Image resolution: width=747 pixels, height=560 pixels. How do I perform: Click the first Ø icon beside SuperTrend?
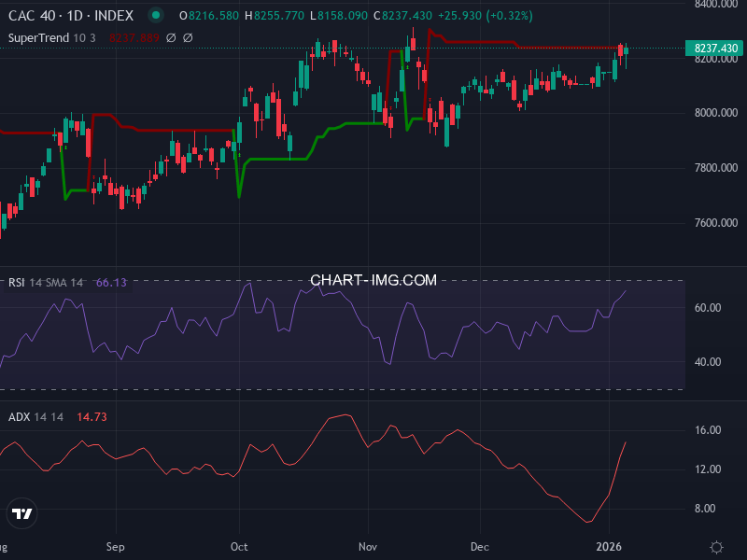tap(169, 38)
